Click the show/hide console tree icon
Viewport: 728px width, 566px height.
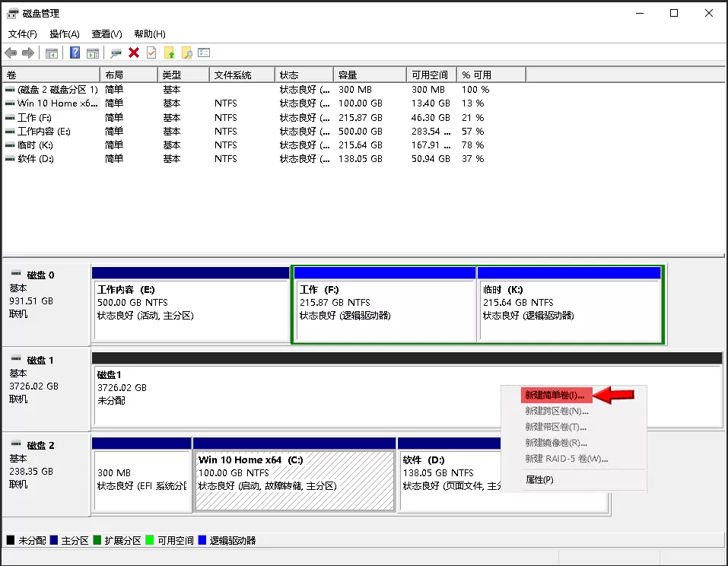click(x=52, y=52)
